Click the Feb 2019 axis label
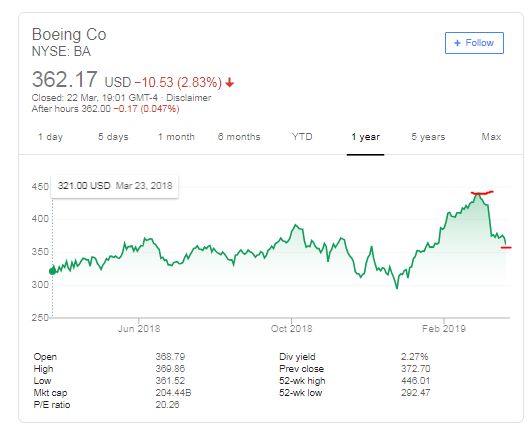The height and width of the screenshot is (432, 531). 444,329
